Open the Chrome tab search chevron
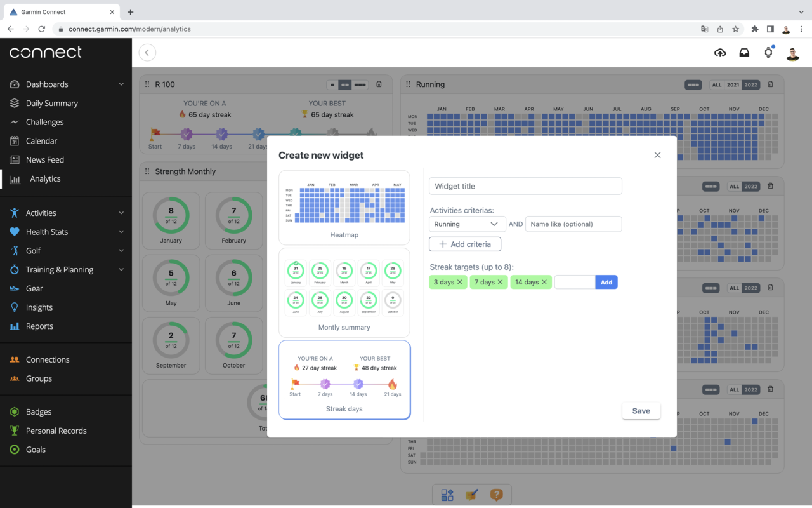812x508 pixels. 801,12
